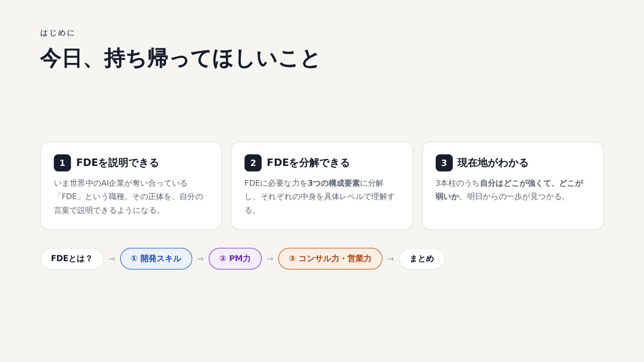This screenshot has width=644, height=362.
Task: Click the number 1 badge icon
Action: pyautogui.click(x=62, y=163)
